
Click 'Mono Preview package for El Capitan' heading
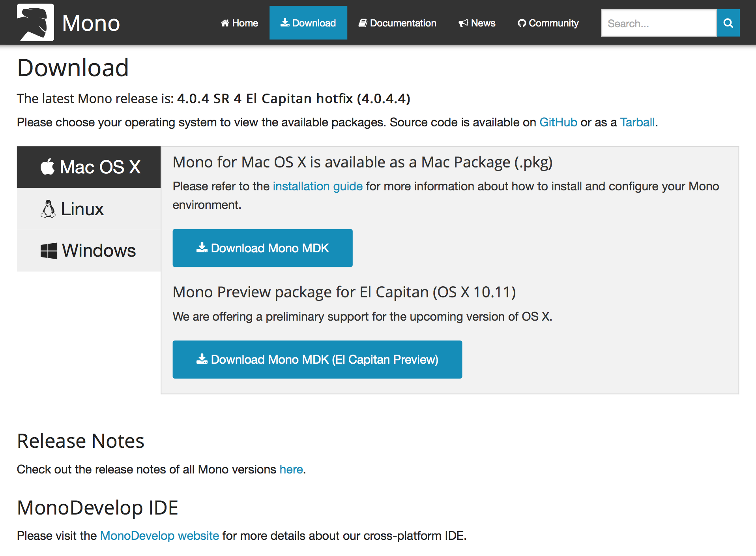[344, 292]
